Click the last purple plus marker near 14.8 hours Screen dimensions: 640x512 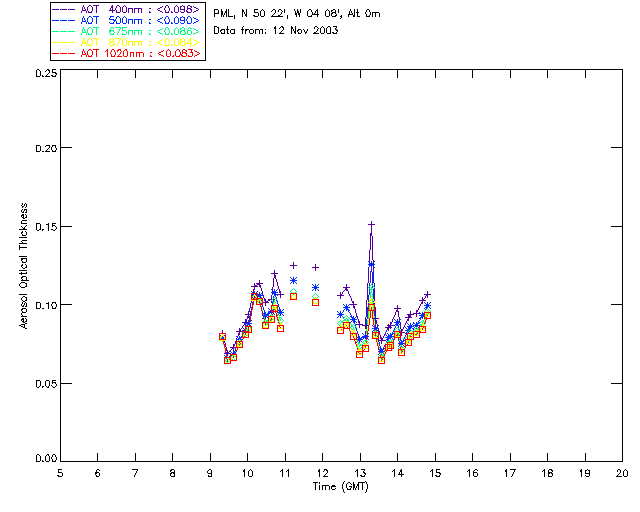tap(427, 294)
